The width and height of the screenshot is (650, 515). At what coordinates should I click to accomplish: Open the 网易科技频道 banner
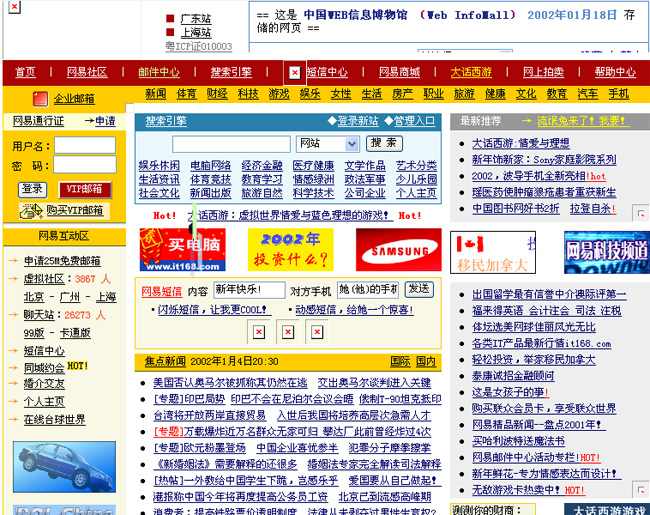(607, 252)
